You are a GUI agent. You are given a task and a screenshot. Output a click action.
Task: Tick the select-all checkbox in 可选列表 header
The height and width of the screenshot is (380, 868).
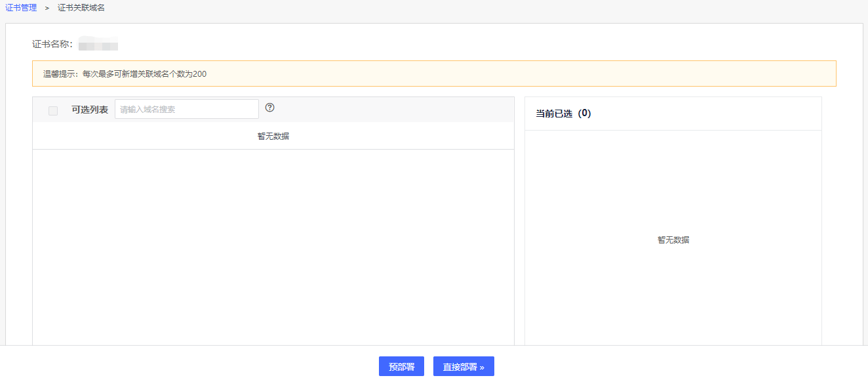click(53, 110)
